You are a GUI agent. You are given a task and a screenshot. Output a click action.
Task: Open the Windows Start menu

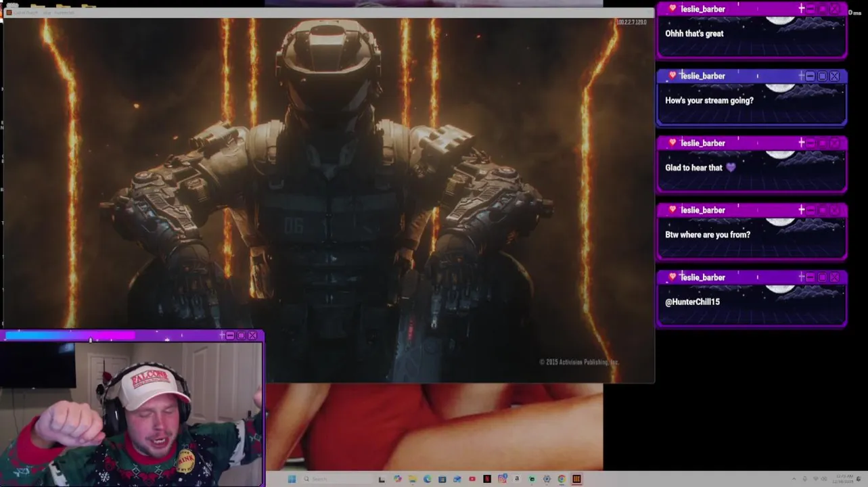292,479
